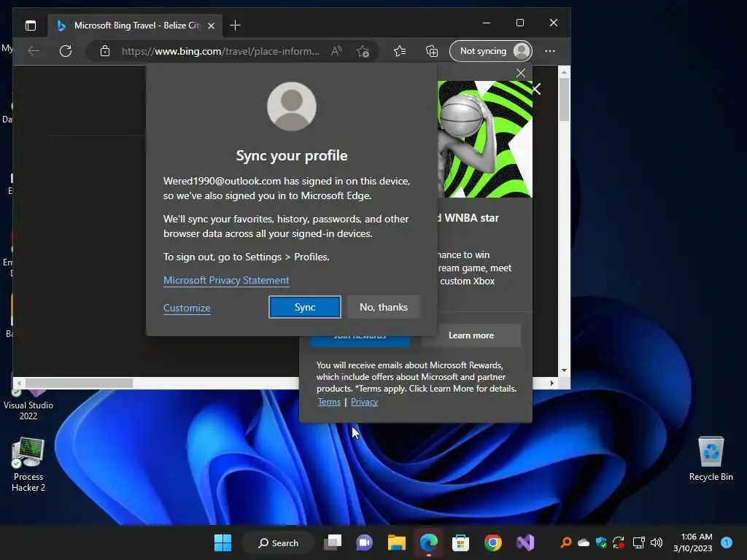Open Task View on the taskbar
Viewport: 747px width, 560px height.
(333, 542)
